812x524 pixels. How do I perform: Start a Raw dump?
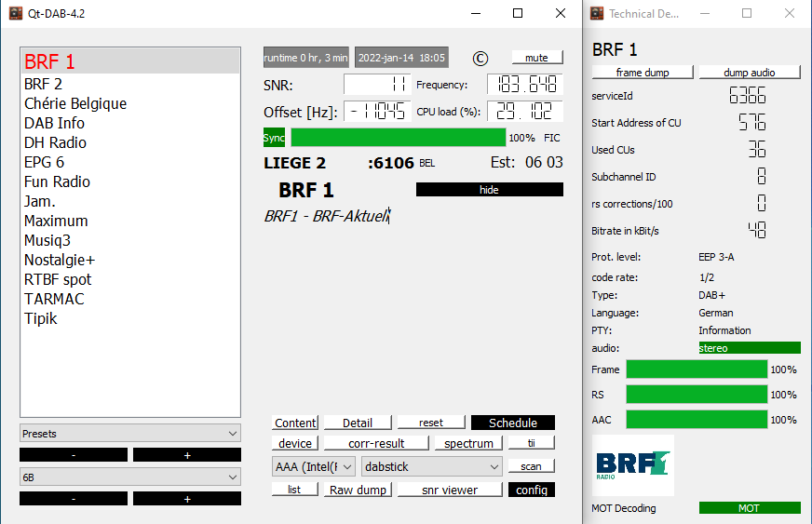tap(358, 490)
